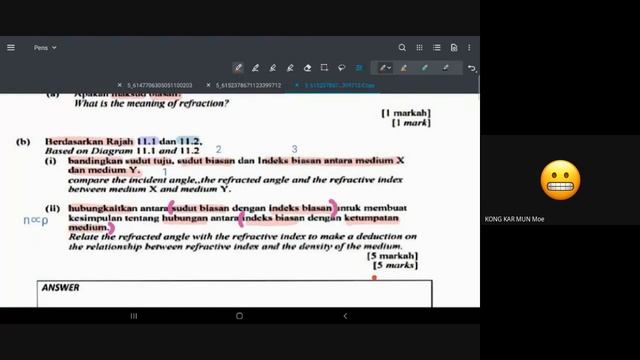Show the page thumbnails grid view
This screenshot has width=640, height=360.
(419, 48)
